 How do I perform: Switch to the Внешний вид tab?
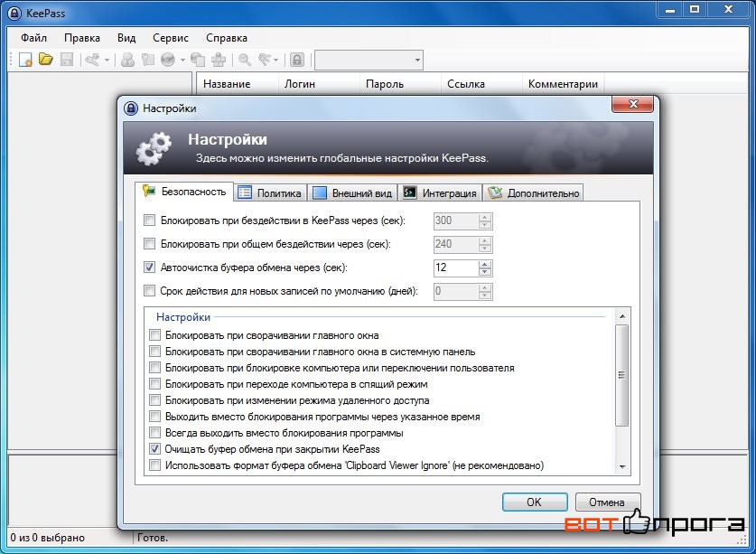click(x=352, y=193)
